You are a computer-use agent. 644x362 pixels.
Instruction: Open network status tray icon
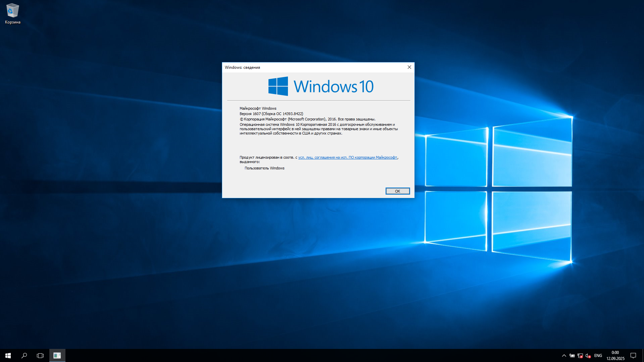580,356
